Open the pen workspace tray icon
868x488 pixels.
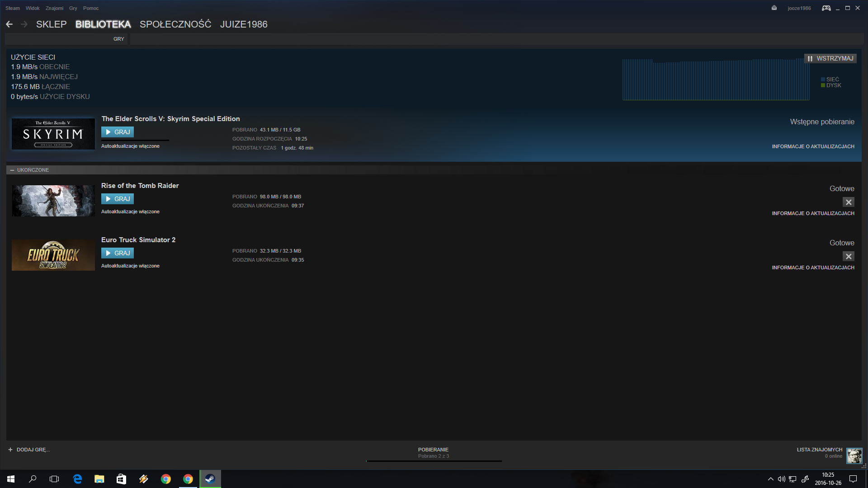pyautogui.click(x=805, y=479)
